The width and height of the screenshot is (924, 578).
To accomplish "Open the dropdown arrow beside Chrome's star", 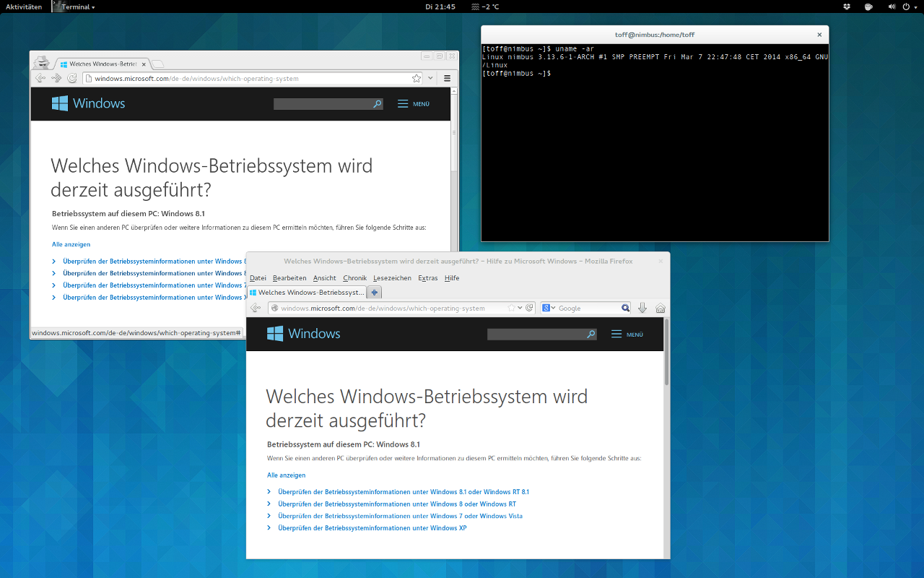I will (431, 78).
